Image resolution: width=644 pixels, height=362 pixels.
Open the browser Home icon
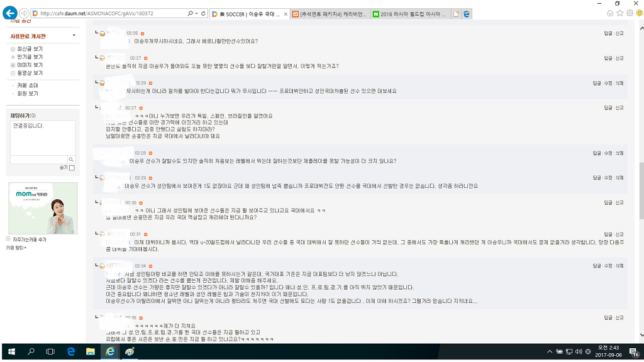coord(610,13)
